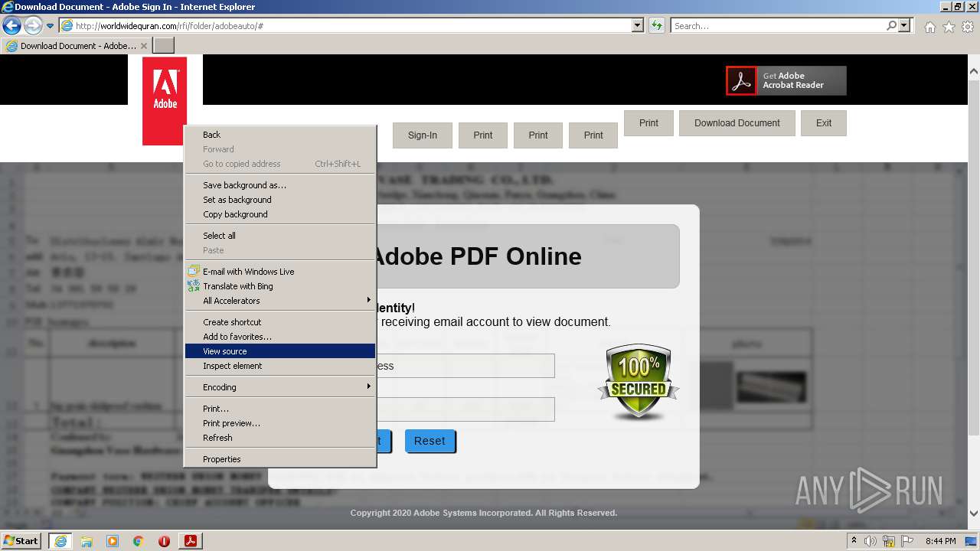
Task: Open the media player taskbar icon
Action: pos(113,541)
